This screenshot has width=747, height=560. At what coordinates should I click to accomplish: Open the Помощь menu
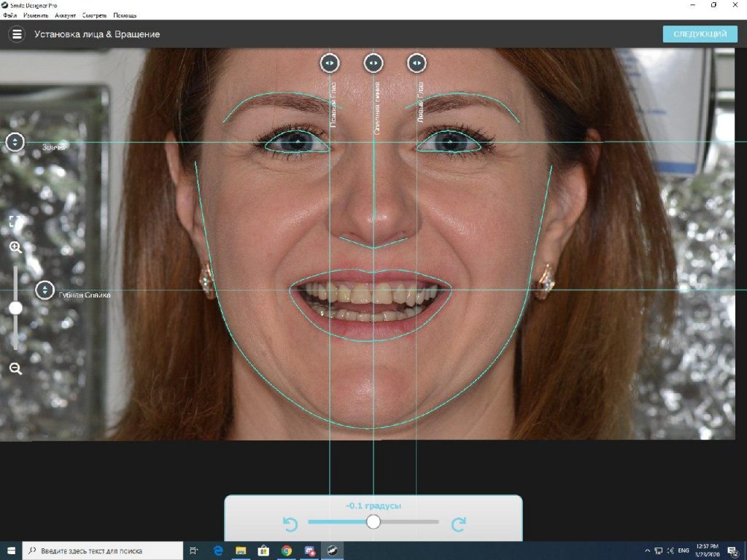[125, 15]
